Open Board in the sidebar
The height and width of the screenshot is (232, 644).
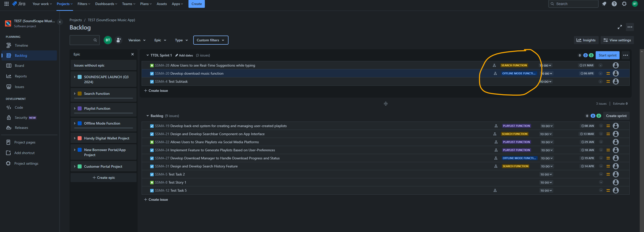coord(29,66)
